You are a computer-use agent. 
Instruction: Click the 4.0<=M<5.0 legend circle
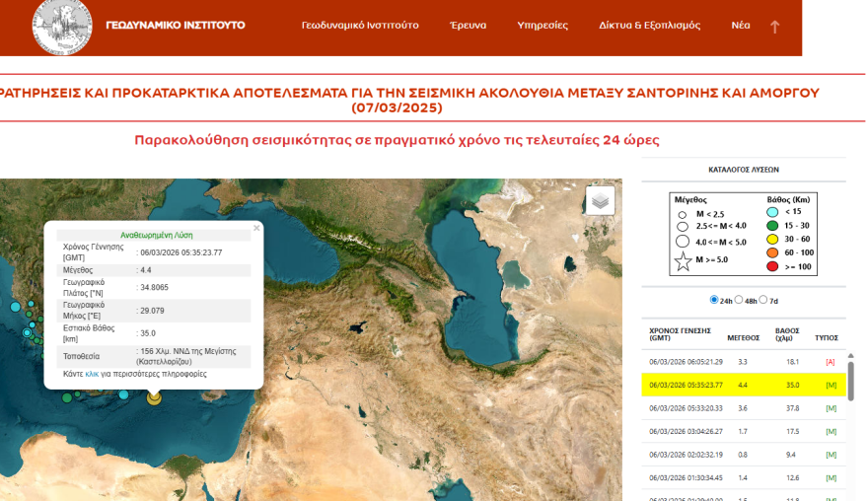pyautogui.click(x=683, y=242)
